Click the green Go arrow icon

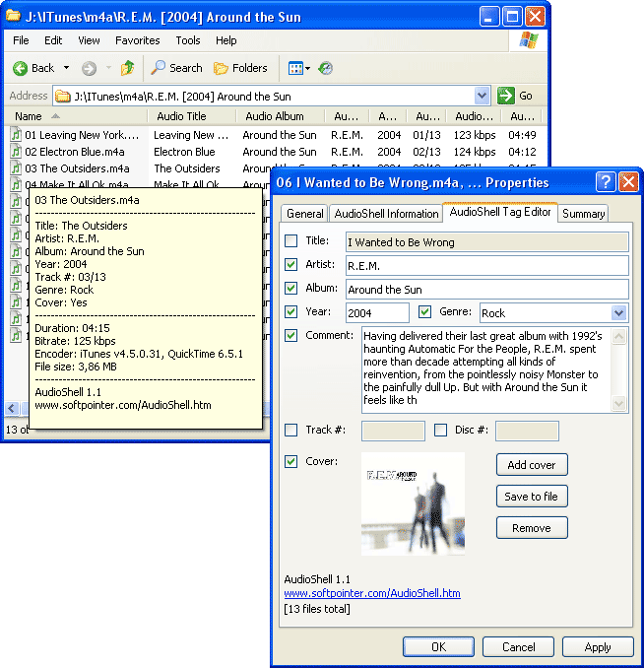click(x=505, y=96)
